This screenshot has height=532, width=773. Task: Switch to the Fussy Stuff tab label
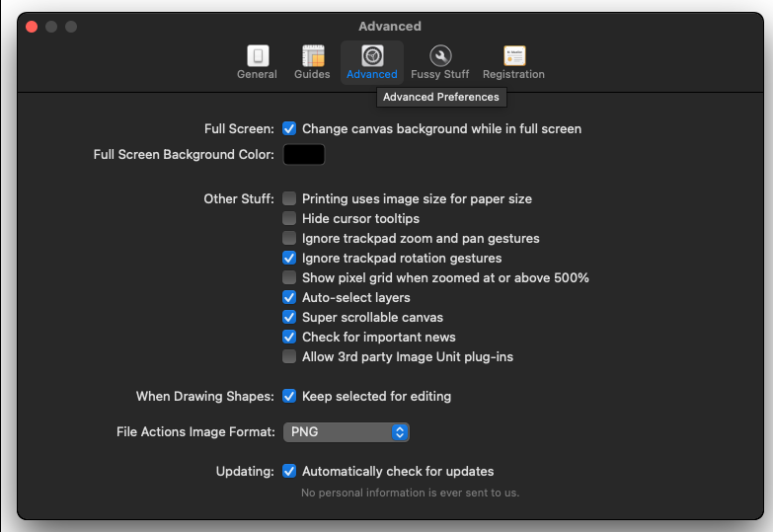439,74
